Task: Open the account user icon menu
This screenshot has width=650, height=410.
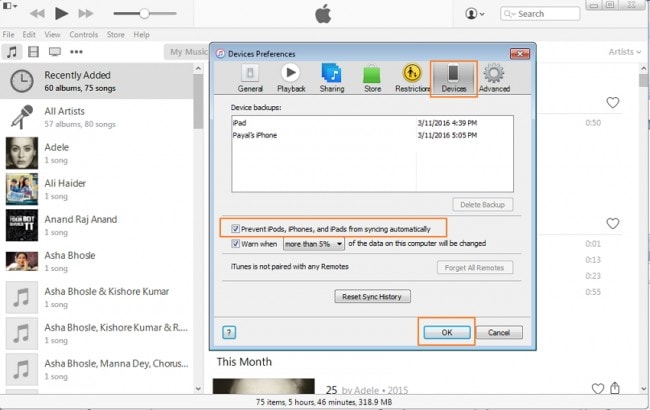Action: coord(475,14)
